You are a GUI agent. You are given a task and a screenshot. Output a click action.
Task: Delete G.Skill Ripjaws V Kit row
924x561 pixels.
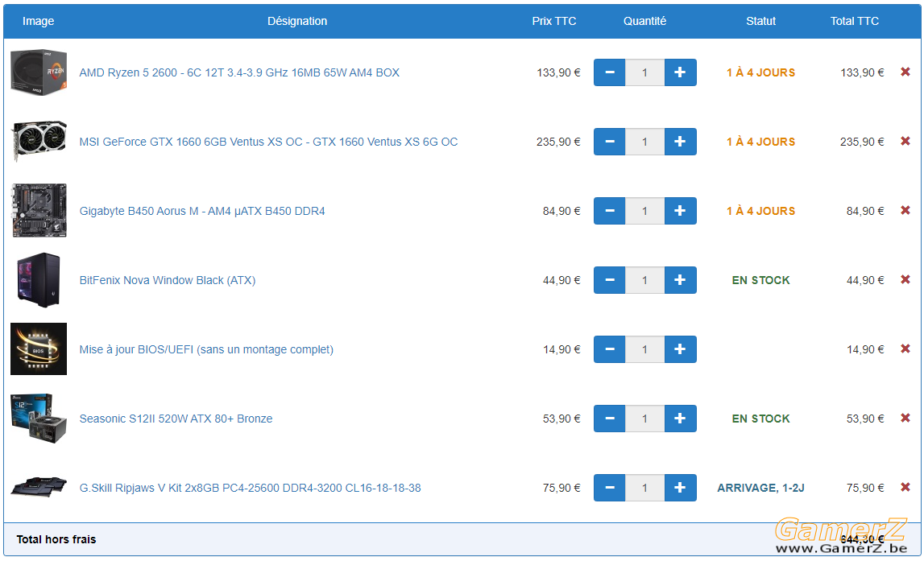(905, 487)
